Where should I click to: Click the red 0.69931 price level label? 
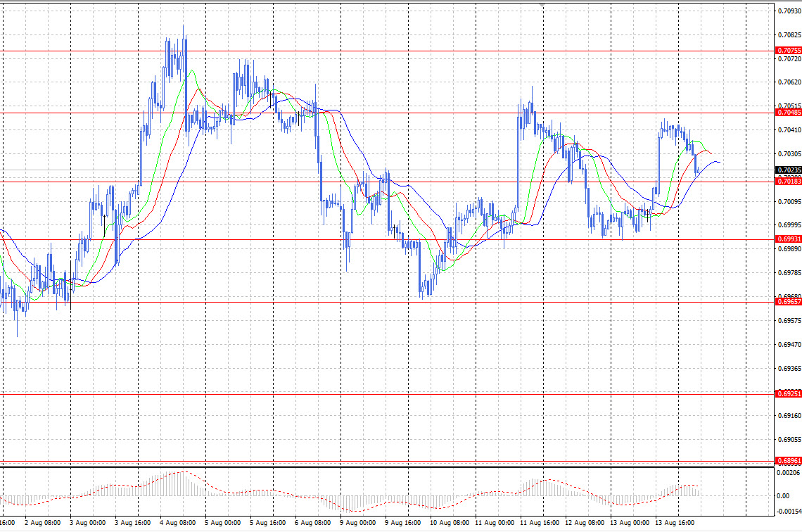789,239
